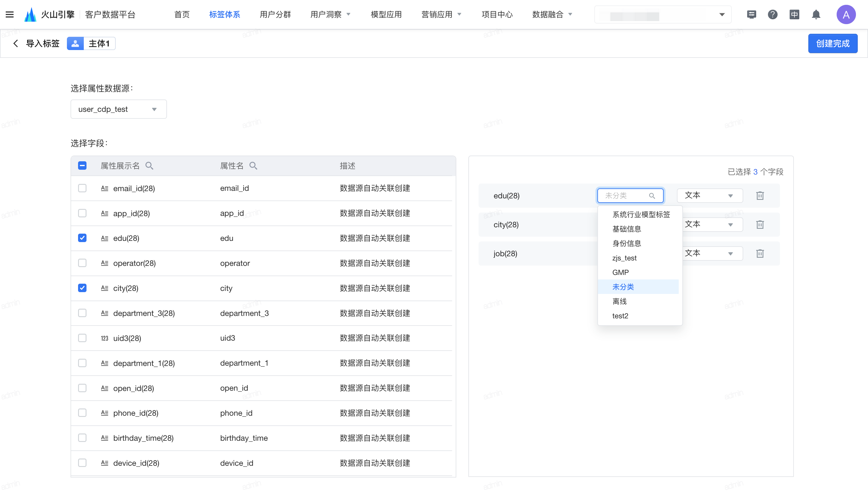This screenshot has width=868, height=495.
Task: Click the city(28) selected field label
Action: click(x=506, y=224)
